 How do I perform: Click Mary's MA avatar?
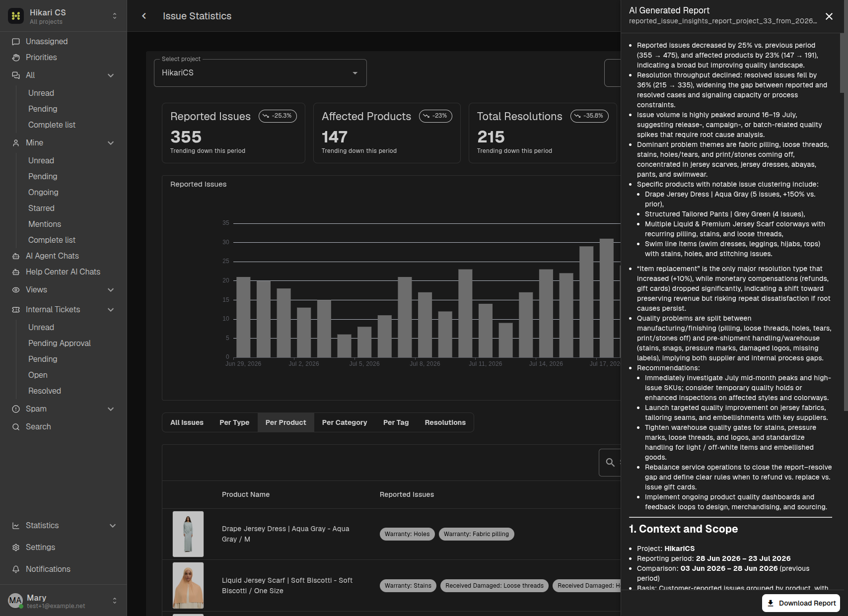pyautogui.click(x=16, y=601)
